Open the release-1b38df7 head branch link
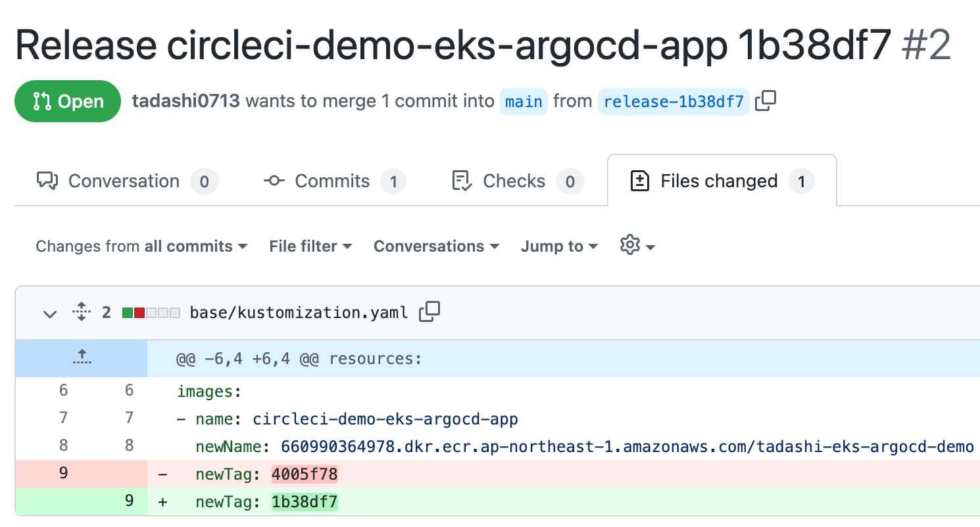This screenshot has height=527, width=980. [x=674, y=102]
